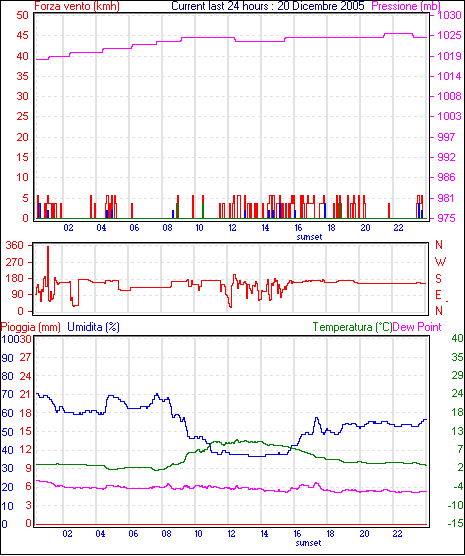Click the 360 degree wind direction label
This screenshot has width=465, height=556.
pos(15,245)
